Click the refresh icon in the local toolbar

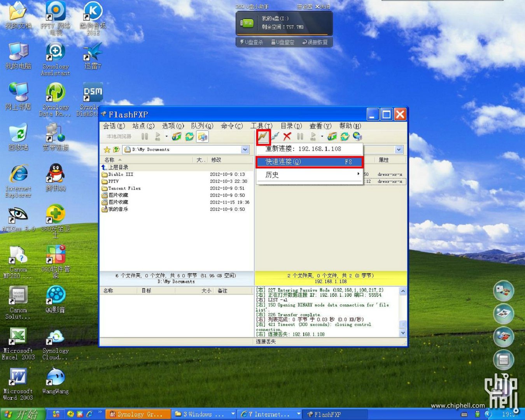coord(189,136)
